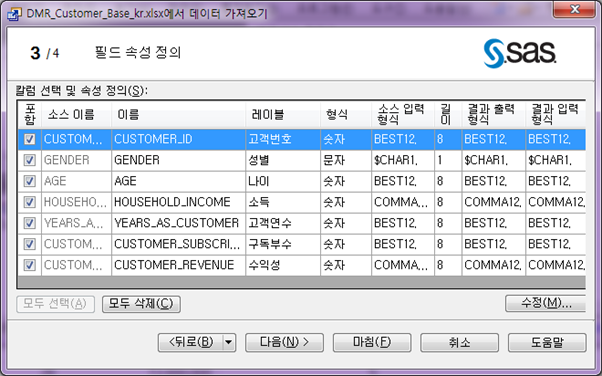This screenshot has height=376, width=602.
Task: Click the 문자 type cell for GENDER
Action: click(346, 160)
